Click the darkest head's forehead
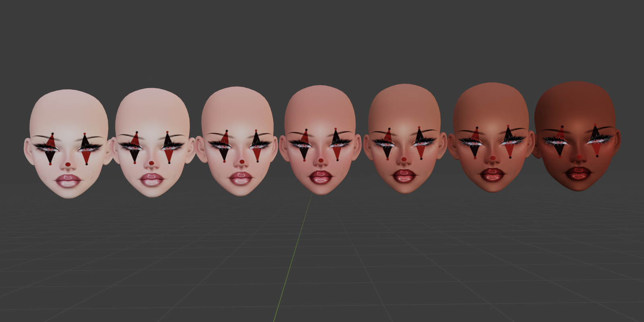644x322 pixels. coord(576,107)
